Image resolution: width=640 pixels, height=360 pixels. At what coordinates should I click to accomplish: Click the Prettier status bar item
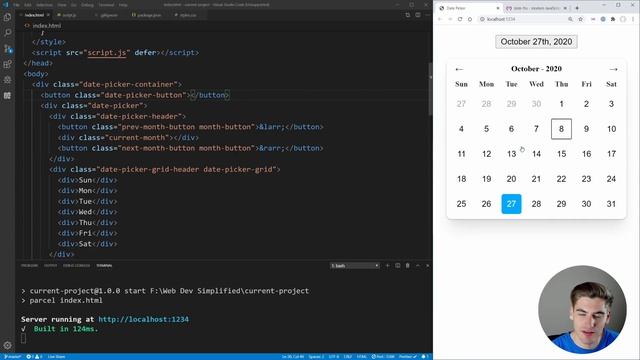[408, 356]
